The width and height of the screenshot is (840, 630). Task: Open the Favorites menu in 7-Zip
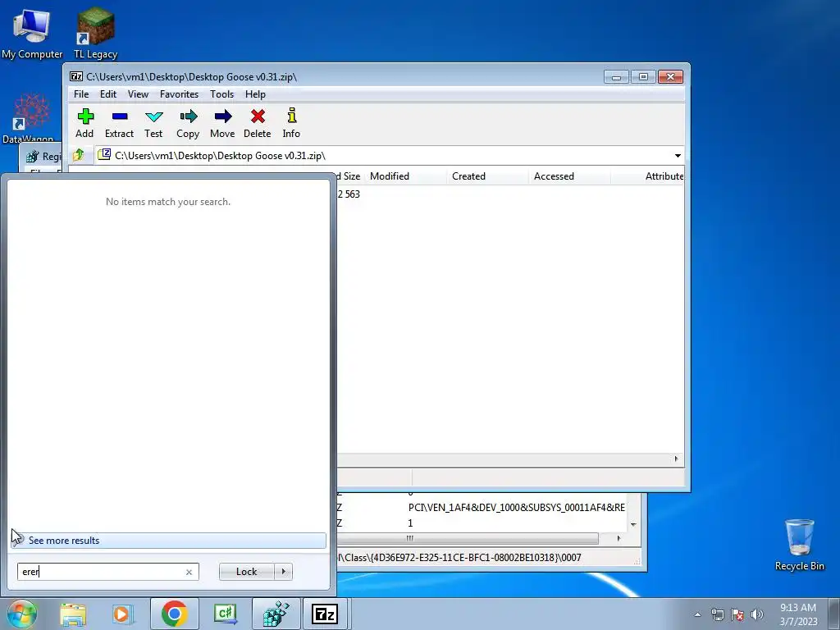tap(179, 94)
